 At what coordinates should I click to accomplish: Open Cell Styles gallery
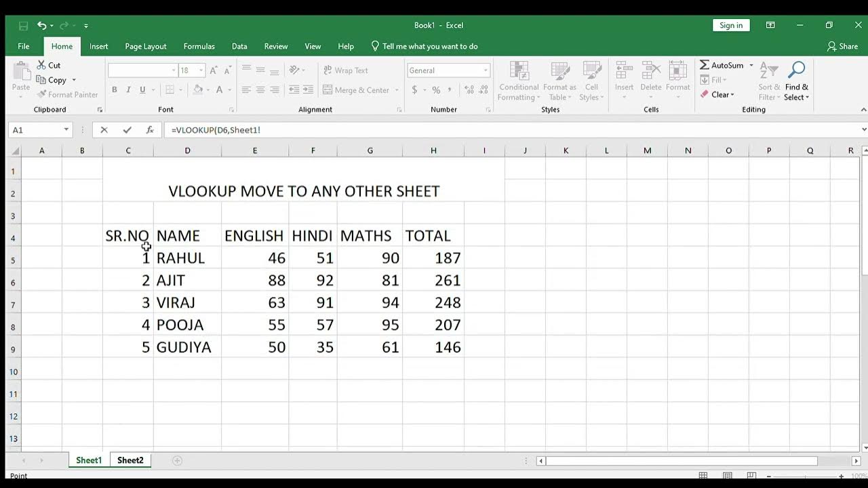click(x=592, y=81)
